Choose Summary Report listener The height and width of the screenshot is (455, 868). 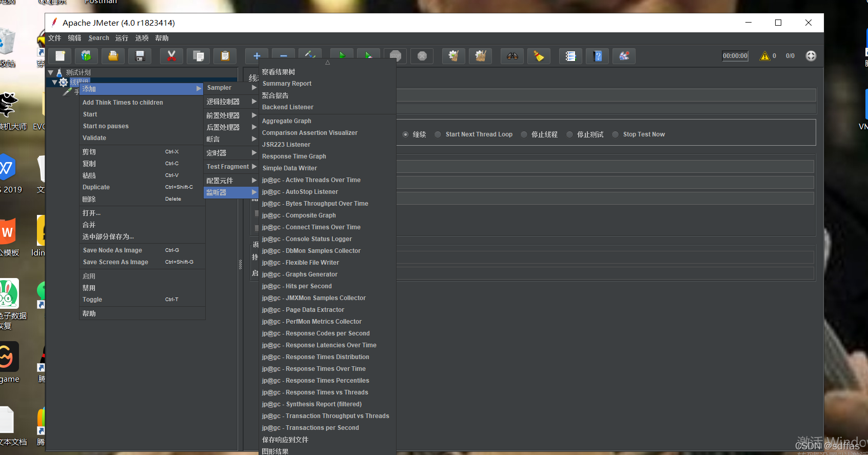pyautogui.click(x=328, y=84)
